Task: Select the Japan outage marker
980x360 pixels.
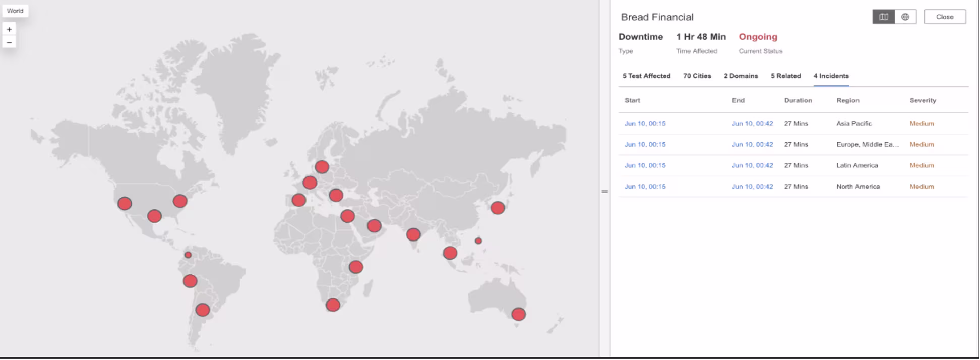Action: pos(497,207)
